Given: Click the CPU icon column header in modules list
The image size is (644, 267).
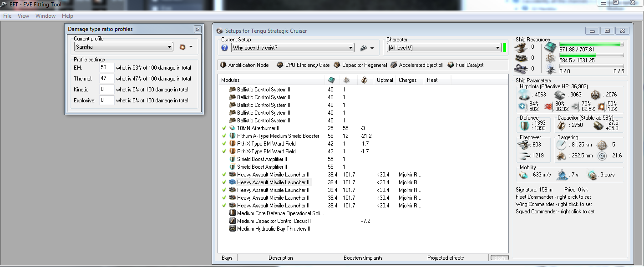Looking at the screenshot, I should tap(331, 80).
